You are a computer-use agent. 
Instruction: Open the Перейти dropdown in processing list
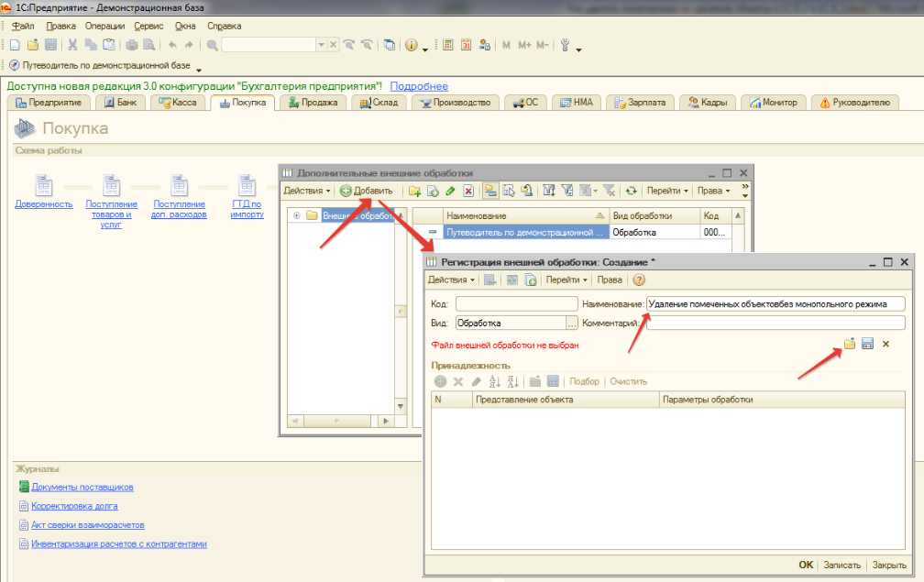667,191
